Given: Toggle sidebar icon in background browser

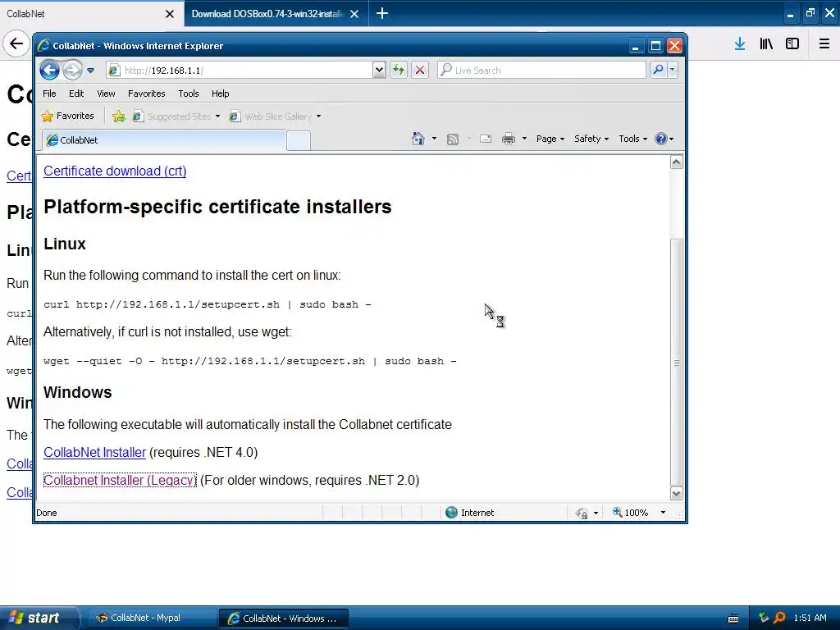Looking at the screenshot, I should (792, 44).
